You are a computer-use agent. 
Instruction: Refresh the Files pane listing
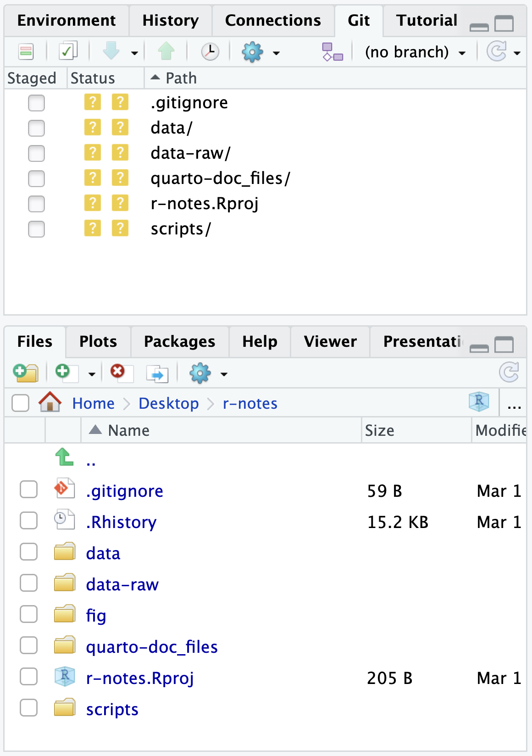pos(509,372)
